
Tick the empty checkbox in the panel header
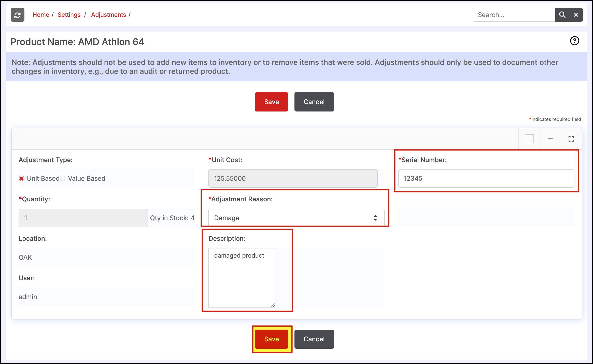tap(529, 139)
